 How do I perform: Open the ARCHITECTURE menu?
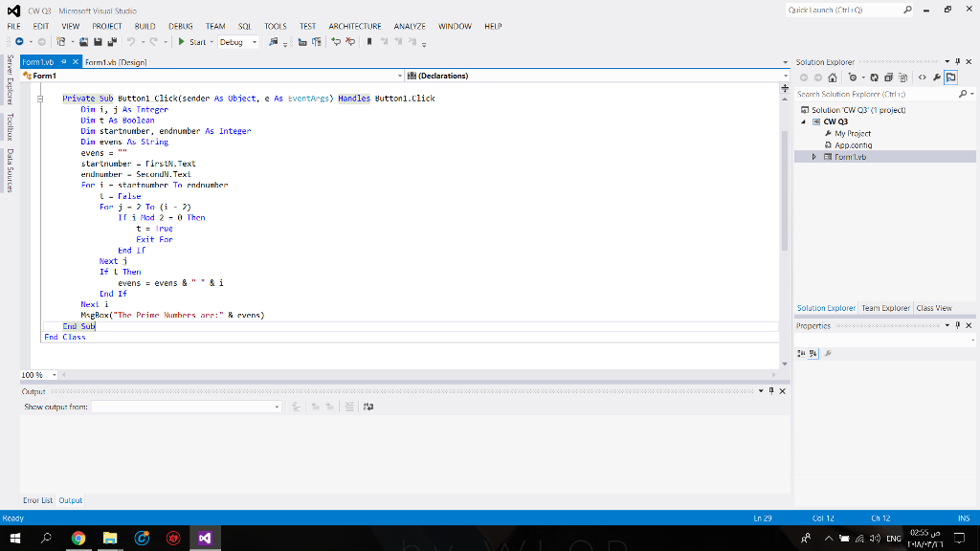354,26
